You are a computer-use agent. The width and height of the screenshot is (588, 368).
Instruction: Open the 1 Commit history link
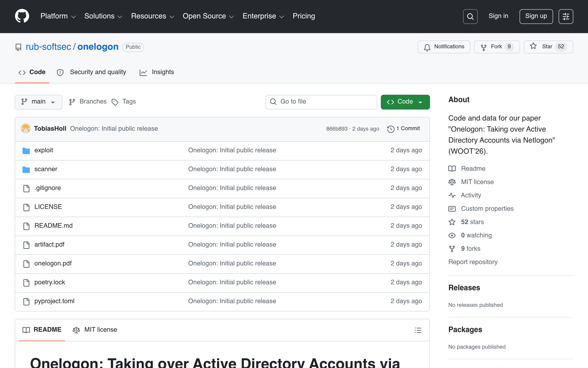403,129
